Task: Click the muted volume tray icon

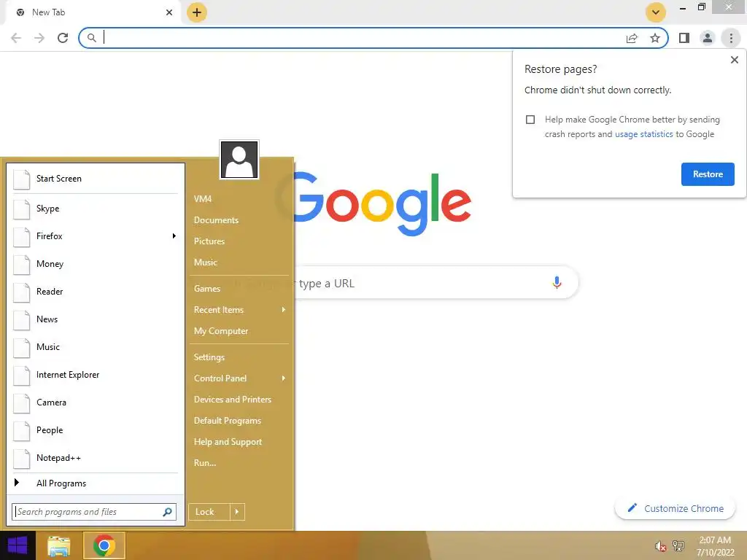Action: pos(660,546)
